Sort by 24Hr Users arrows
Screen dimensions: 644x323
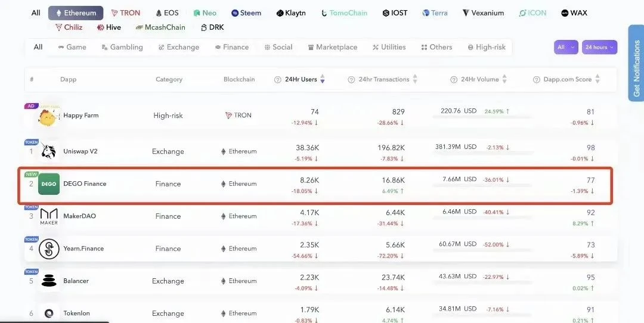point(323,79)
